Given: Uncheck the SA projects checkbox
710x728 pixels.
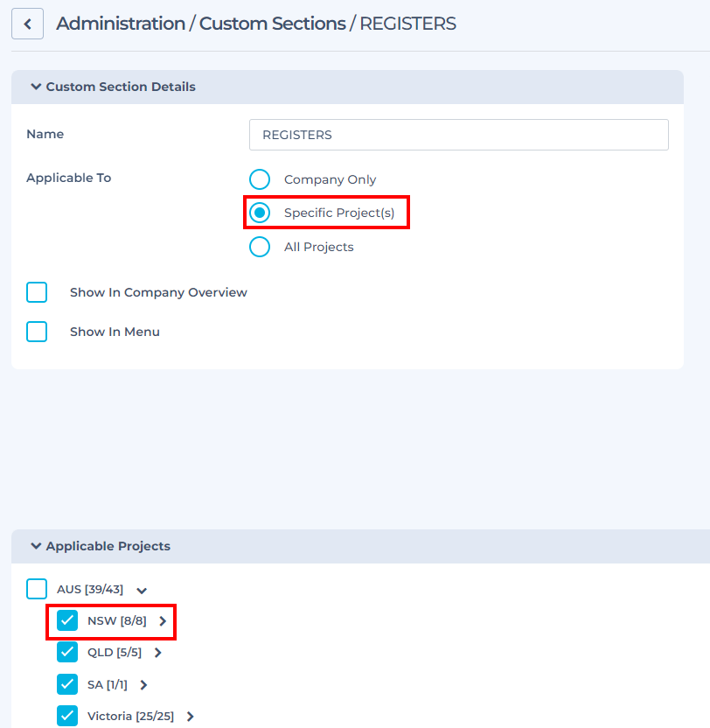Looking at the screenshot, I should (x=67, y=684).
